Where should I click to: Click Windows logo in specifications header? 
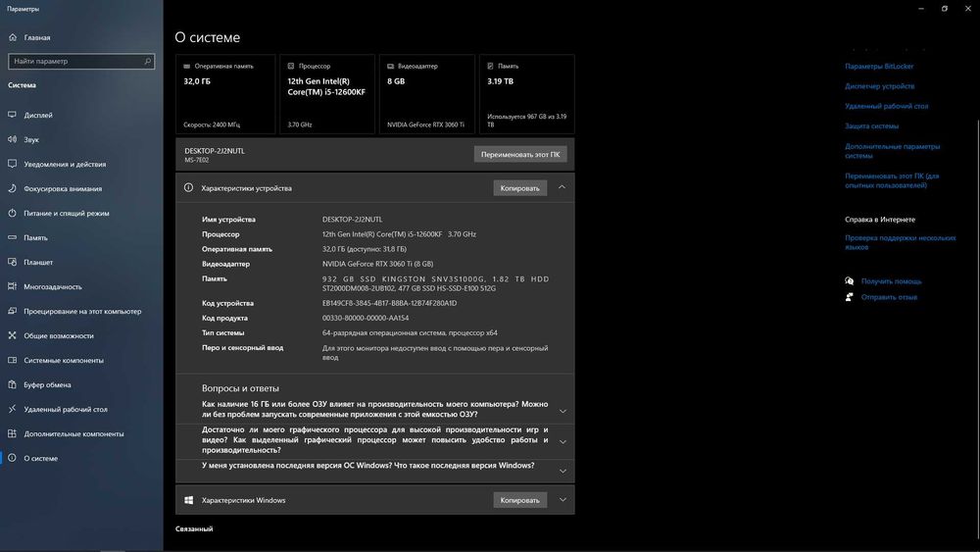point(188,500)
